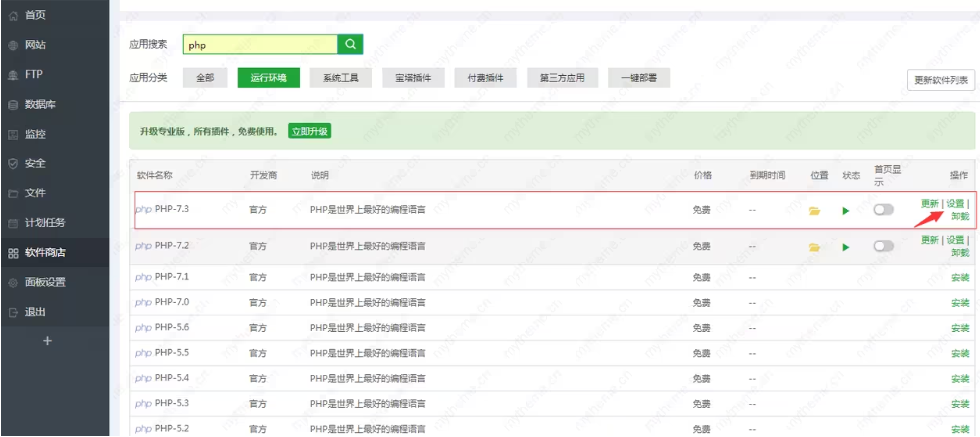Click the 更新软件列表 button
This screenshot has width=980, height=437.
pyautogui.click(x=941, y=81)
